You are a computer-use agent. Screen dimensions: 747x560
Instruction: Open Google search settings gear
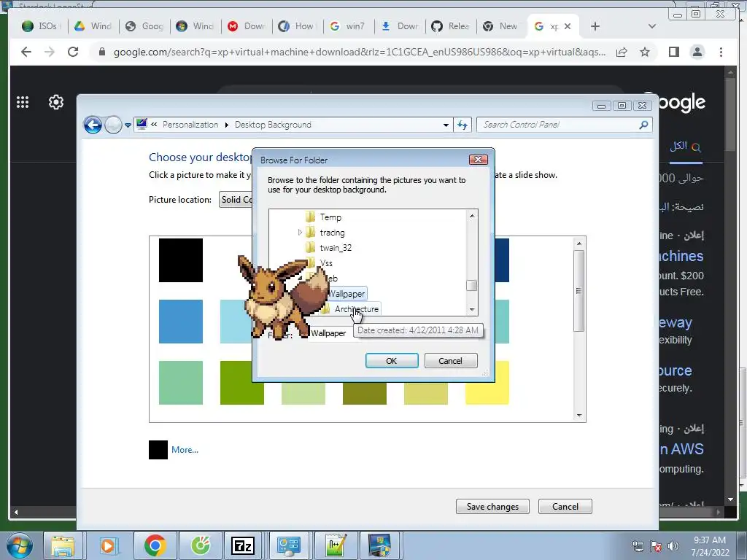[56, 102]
